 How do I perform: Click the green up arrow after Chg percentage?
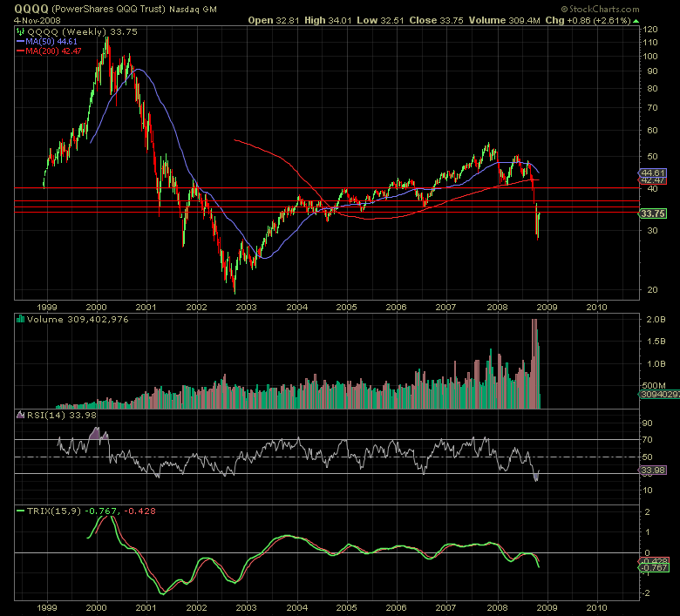click(636, 20)
